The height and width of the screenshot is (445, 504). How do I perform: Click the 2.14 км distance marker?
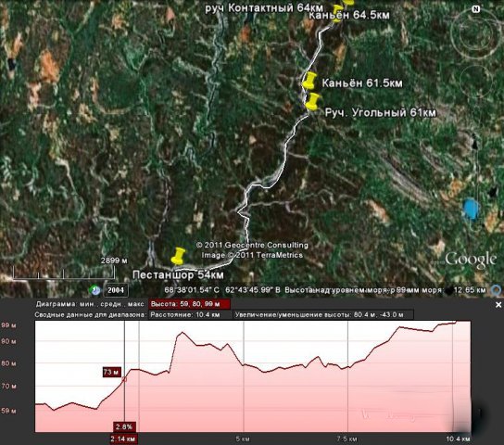124,439
